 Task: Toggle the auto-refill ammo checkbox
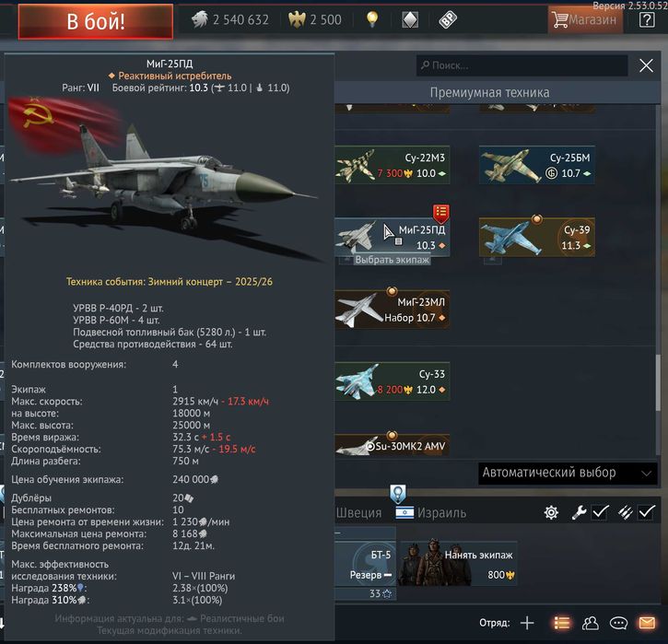646,511
